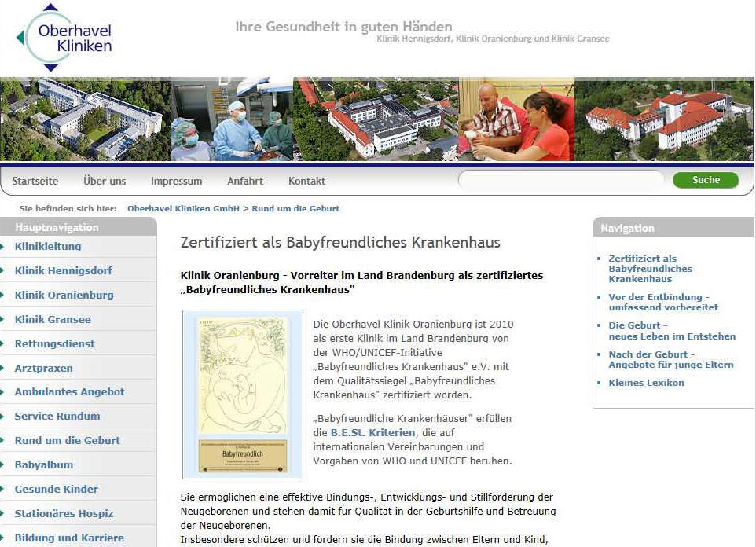This screenshot has width=756, height=547.
Task: Click the Babyfreundlich certificate image
Action: click(243, 395)
